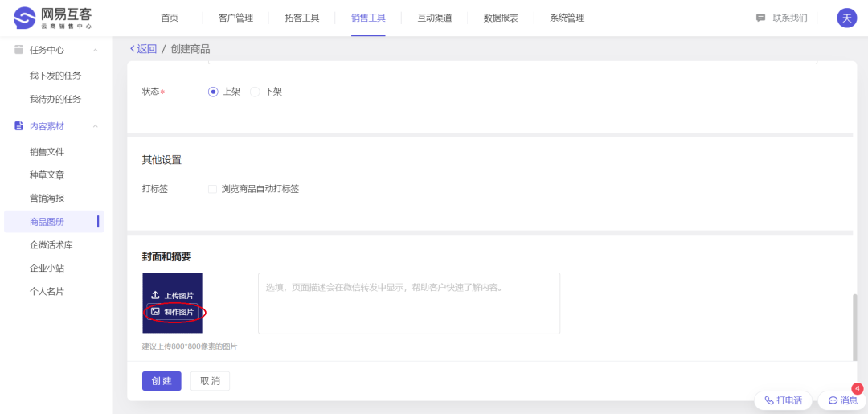The image size is (868, 414).
Task: Click the 制作图片 picture icon
Action: pyautogui.click(x=156, y=312)
